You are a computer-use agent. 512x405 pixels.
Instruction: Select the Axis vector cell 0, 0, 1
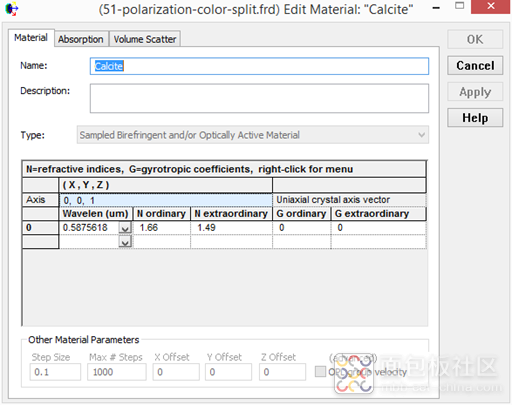166,200
